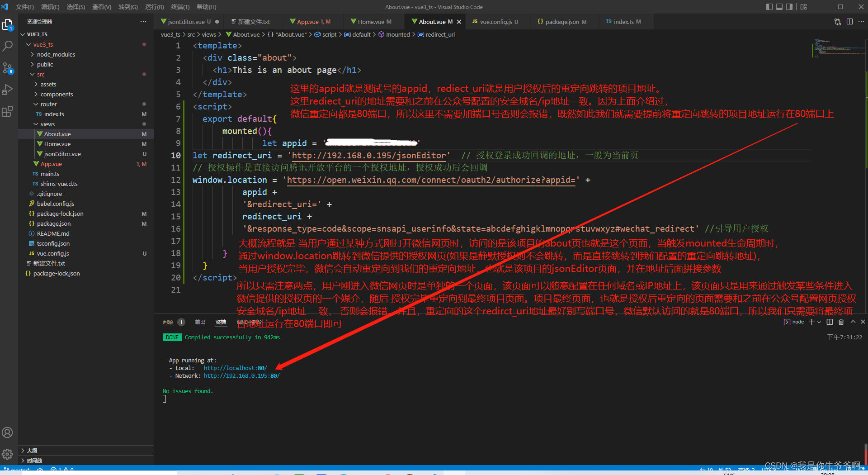Click the node terminal shell icon
Image resolution: width=868 pixels, height=475 pixels.
787,322
